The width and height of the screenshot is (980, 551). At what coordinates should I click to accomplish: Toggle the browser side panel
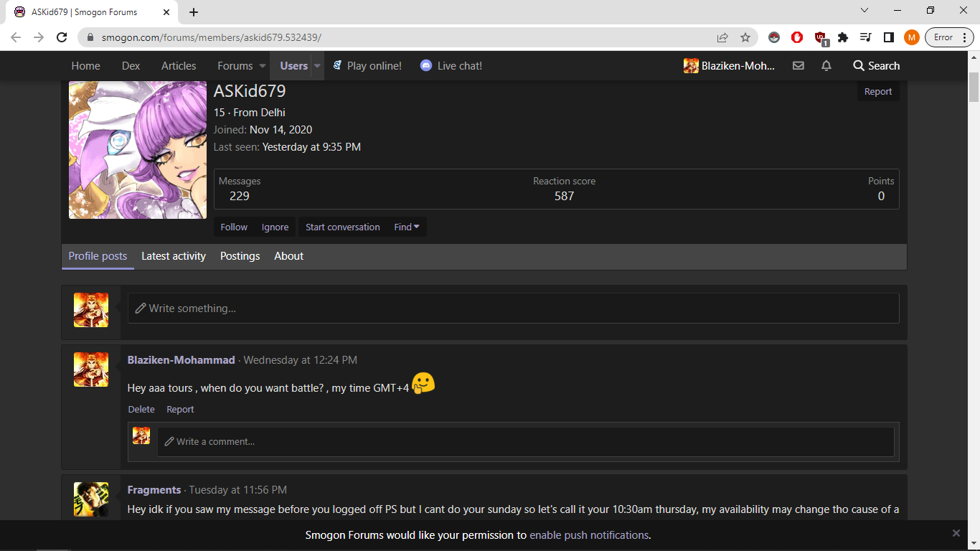pyautogui.click(x=889, y=37)
